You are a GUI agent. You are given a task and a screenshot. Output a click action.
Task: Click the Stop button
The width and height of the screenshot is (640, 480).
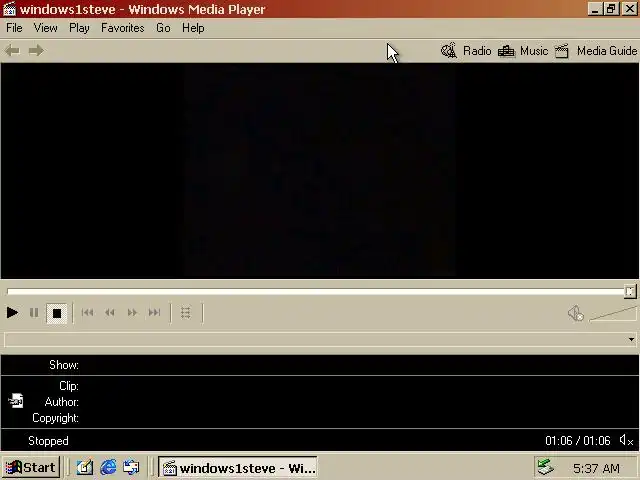click(57, 313)
